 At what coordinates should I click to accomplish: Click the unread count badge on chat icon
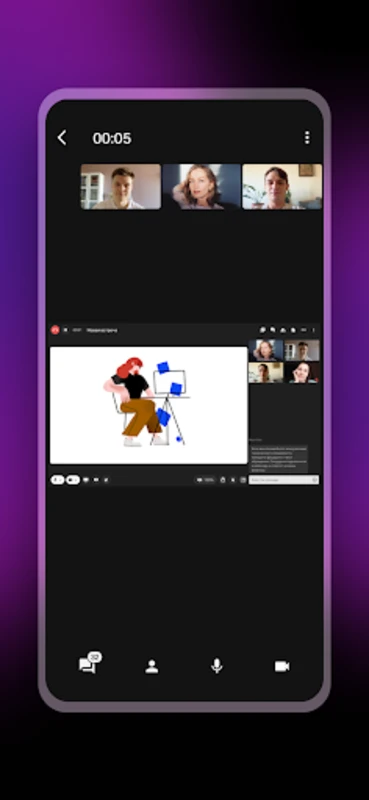(x=94, y=658)
